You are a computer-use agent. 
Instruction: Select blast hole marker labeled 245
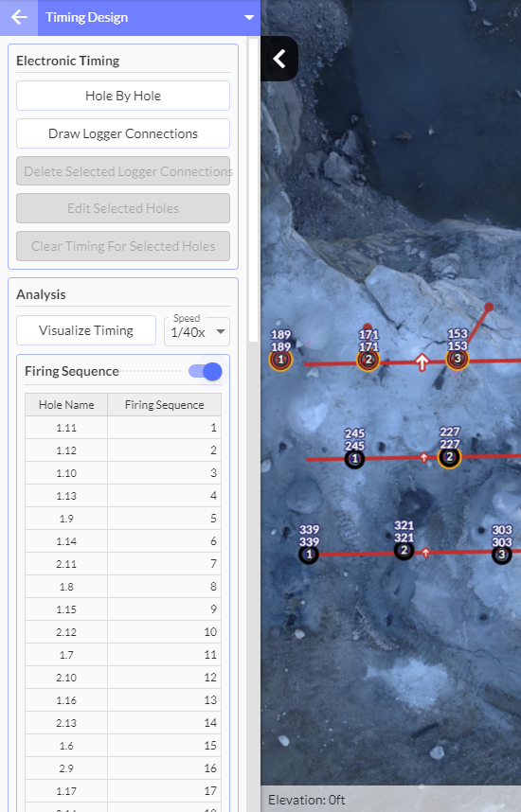[354, 459]
